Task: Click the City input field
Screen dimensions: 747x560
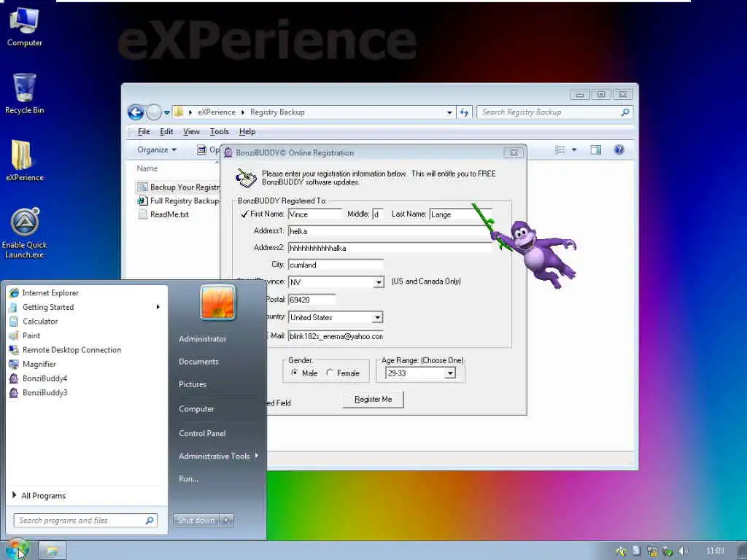Action: pos(336,265)
